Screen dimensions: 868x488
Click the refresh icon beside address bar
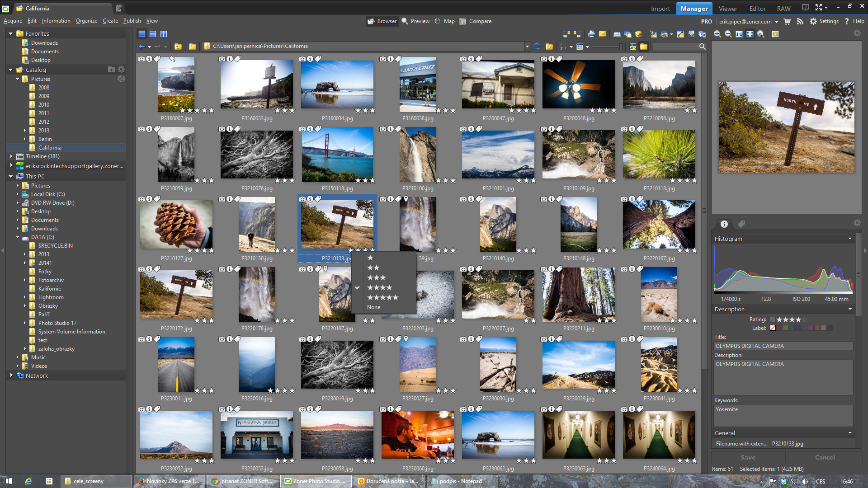click(x=537, y=47)
